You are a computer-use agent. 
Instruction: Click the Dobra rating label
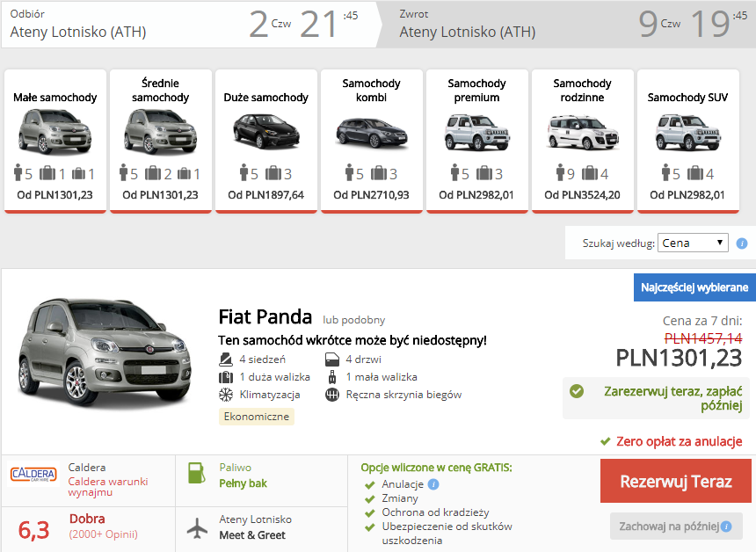click(x=87, y=519)
